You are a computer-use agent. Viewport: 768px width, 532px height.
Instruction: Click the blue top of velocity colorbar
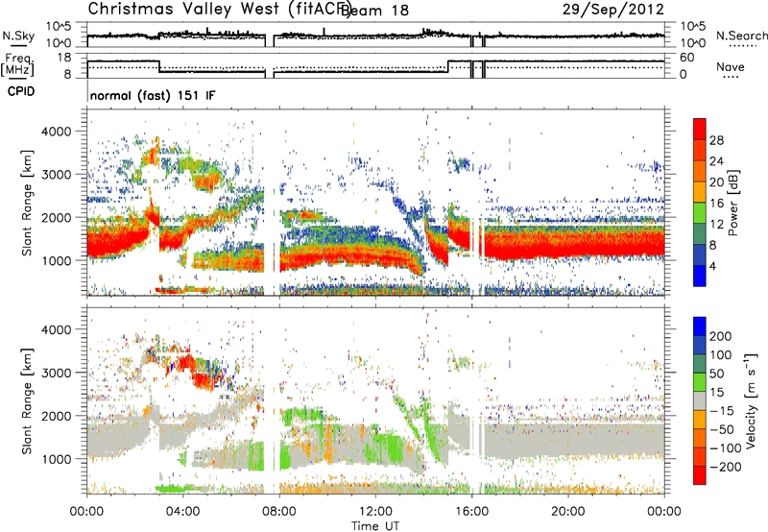pos(700,326)
